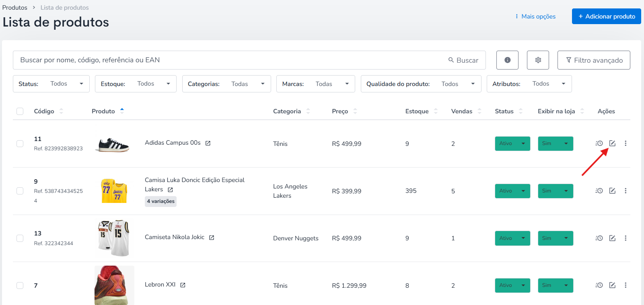Click the info icon button
This screenshot has width=644, height=305.
[507, 60]
